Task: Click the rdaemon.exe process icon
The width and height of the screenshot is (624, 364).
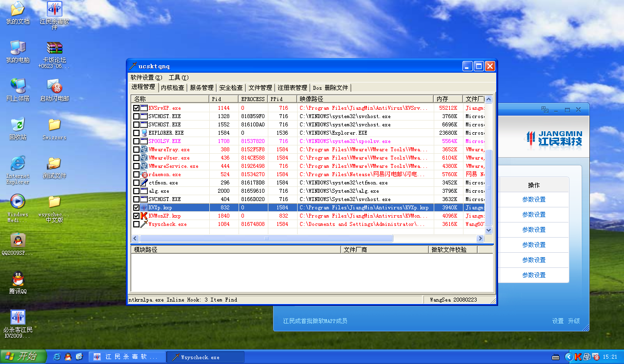Action: 144,174
